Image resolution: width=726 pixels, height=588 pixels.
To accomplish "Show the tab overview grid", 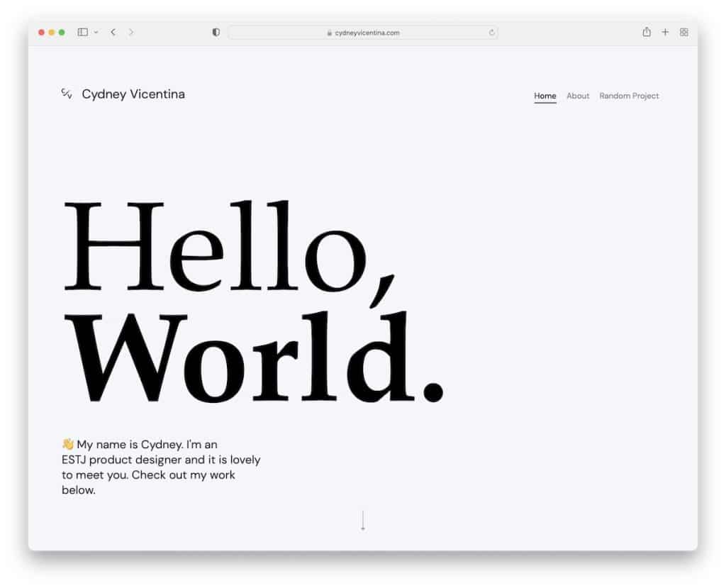I will pos(683,32).
